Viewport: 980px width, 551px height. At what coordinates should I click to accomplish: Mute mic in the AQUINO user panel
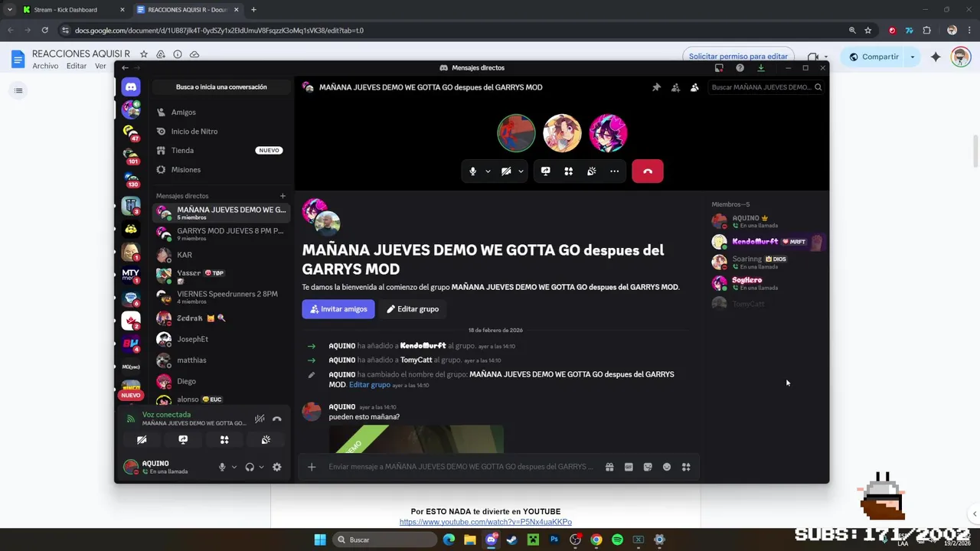tap(222, 467)
